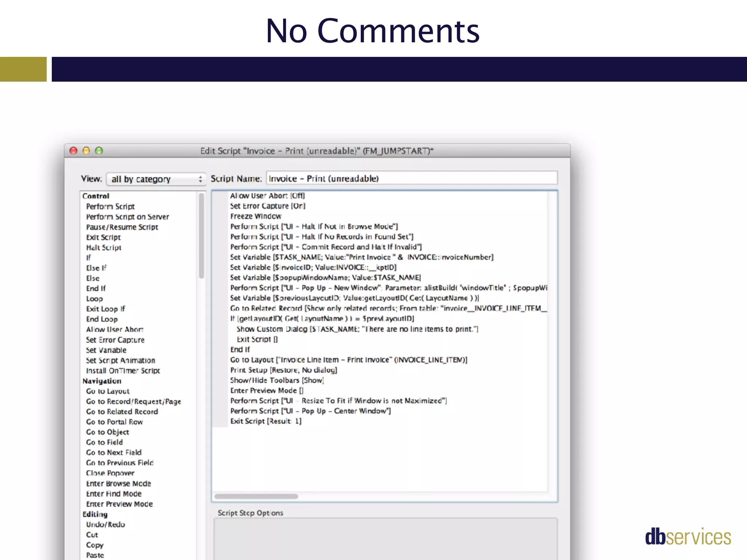Click the Script Name input field
This screenshot has width=747, height=560.
(x=411, y=178)
